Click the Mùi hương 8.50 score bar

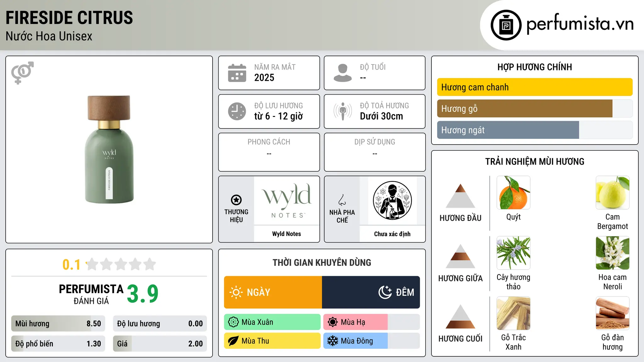click(58, 324)
